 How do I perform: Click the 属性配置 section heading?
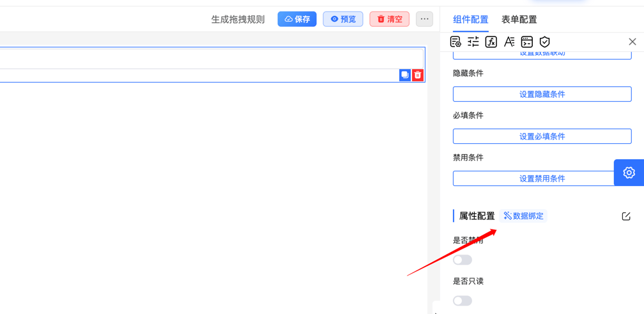[x=477, y=216]
